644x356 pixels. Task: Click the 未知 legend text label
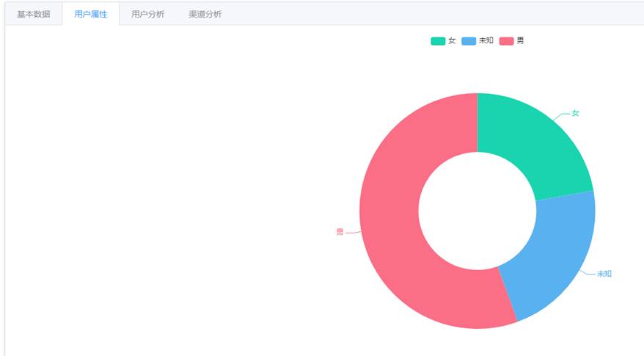pos(486,40)
